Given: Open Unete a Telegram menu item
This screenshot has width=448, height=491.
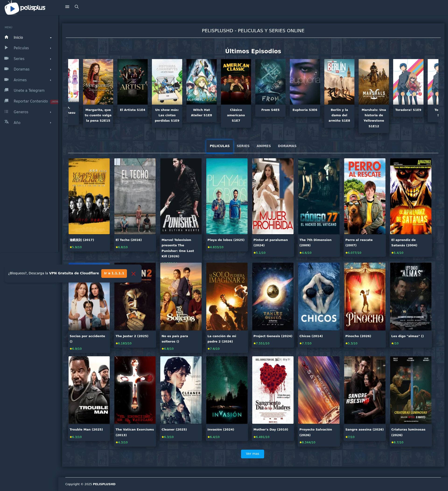Looking at the screenshot, I should tap(29, 90).
